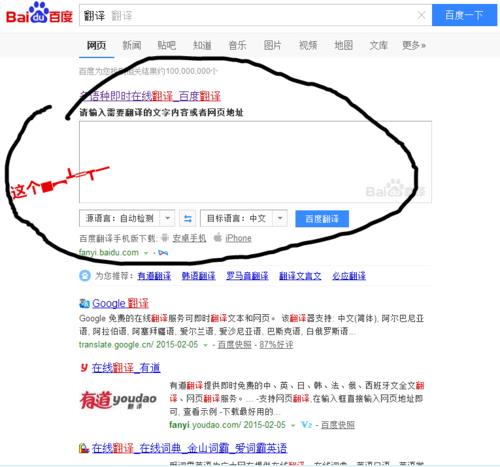500x467 pixels.
Task: Open the recommended 韩语翻译 link
Action: 198,276
